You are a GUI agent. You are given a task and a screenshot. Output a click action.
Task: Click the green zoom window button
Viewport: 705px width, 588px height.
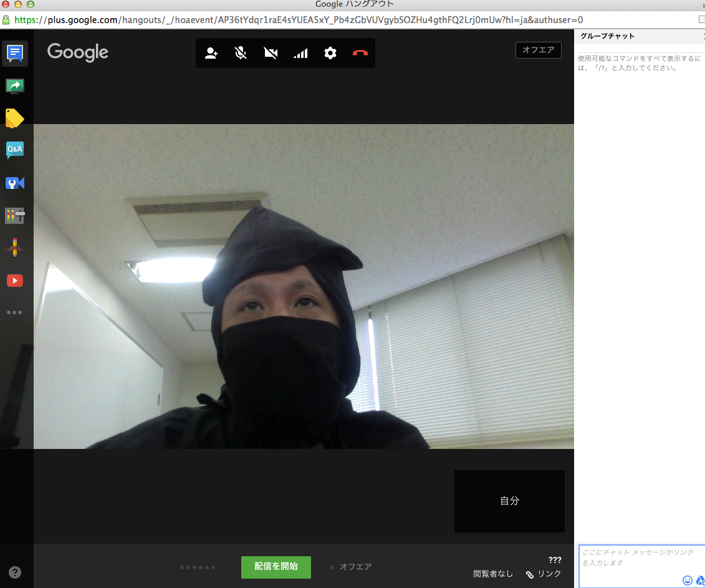pyautogui.click(x=31, y=4)
